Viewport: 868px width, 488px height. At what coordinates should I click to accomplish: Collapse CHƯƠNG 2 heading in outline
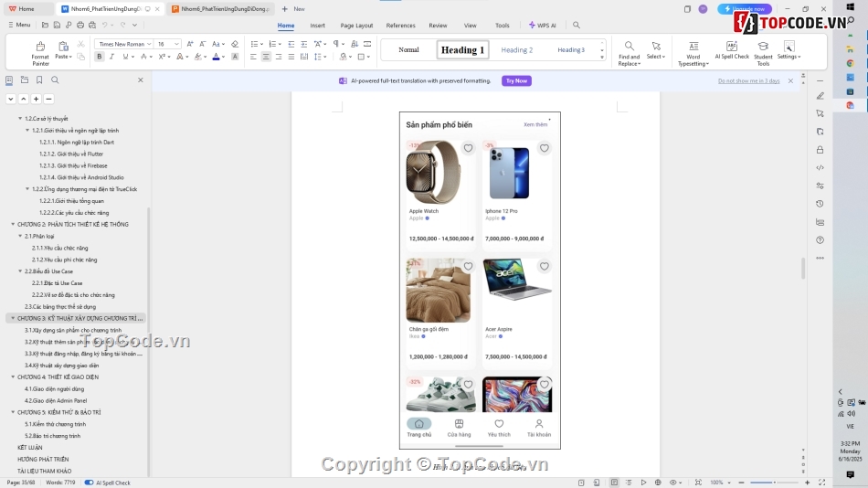13,224
